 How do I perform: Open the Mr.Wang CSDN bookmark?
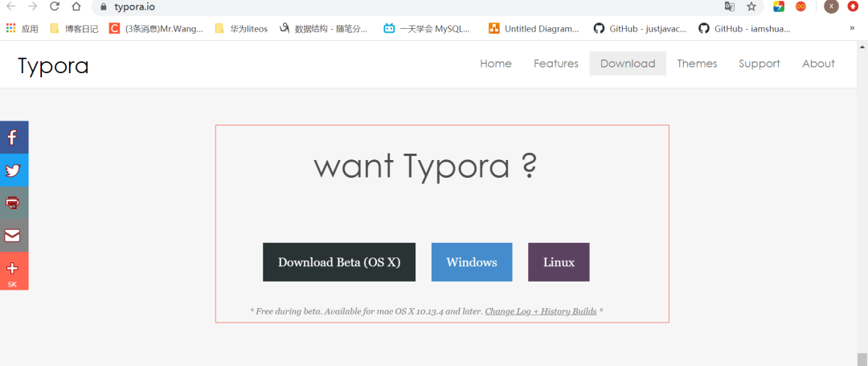(x=156, y=29)
